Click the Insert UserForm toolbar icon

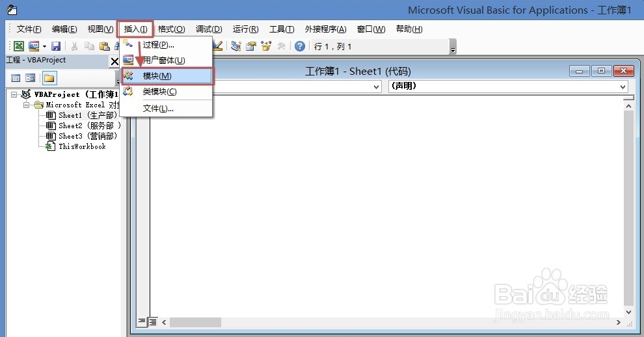click(x=34, y=46)
